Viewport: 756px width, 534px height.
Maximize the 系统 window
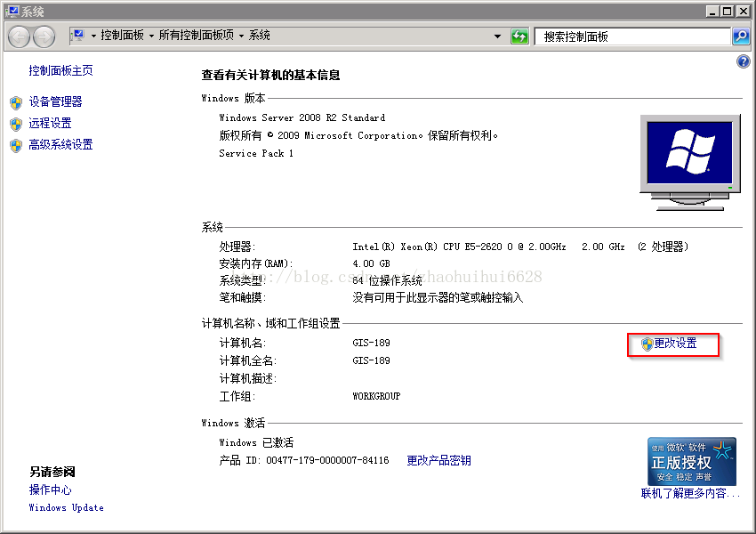click(728, 11)
